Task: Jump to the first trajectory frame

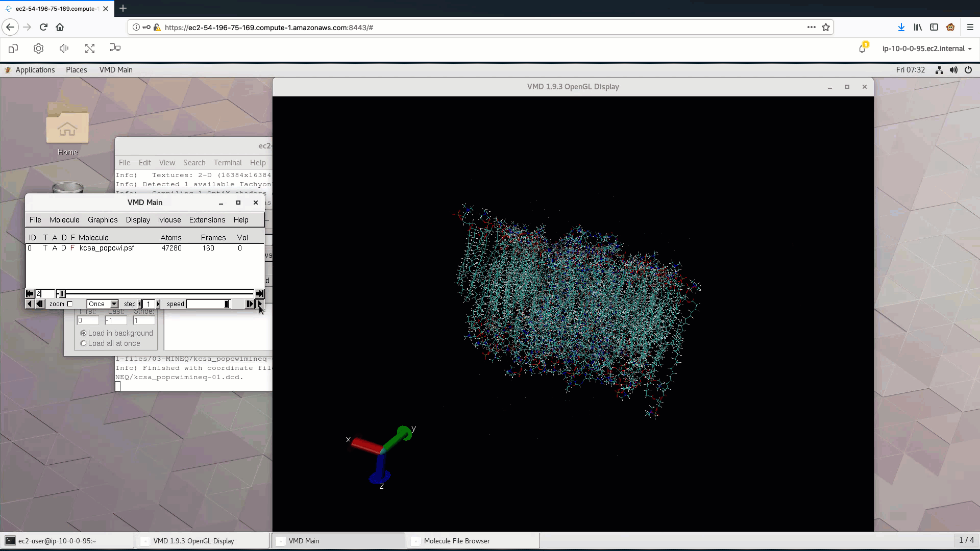Action: click(30, 294)
